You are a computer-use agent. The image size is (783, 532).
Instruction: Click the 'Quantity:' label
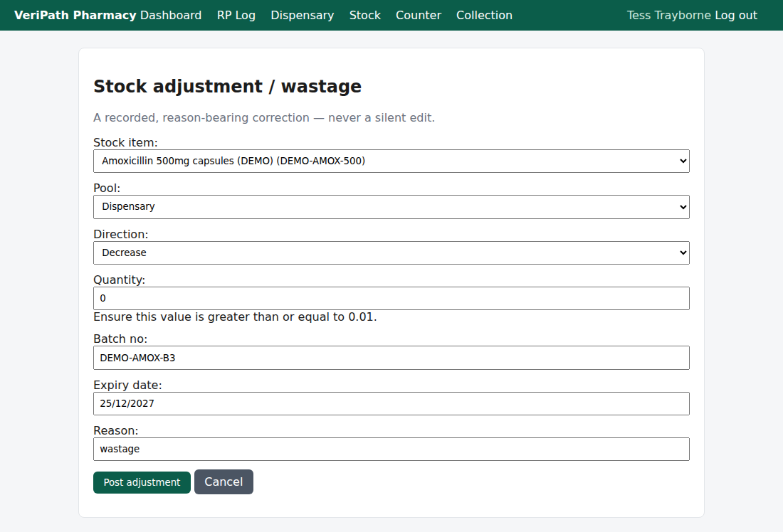[x=120, y=280]
